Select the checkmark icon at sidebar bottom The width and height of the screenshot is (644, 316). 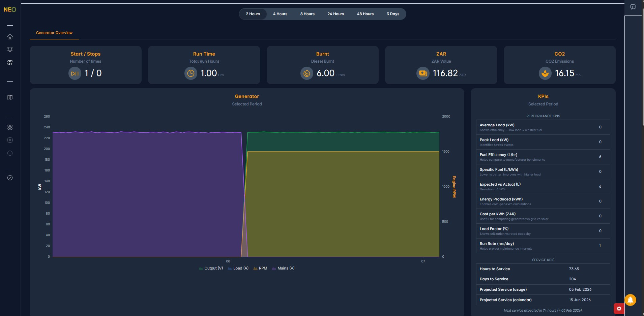pyautogui.click(x=10, y=178)
